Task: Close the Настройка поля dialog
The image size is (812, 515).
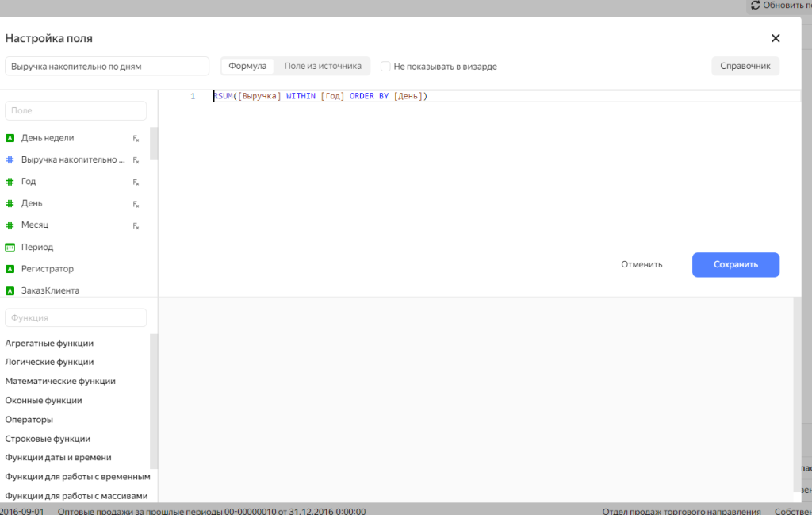Action: coord(776,38)
